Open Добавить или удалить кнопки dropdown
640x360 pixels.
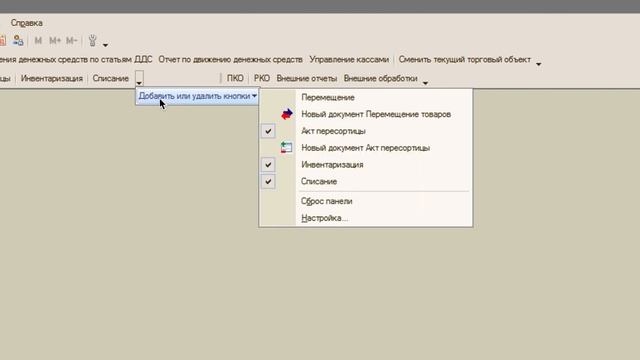(198, 96)
